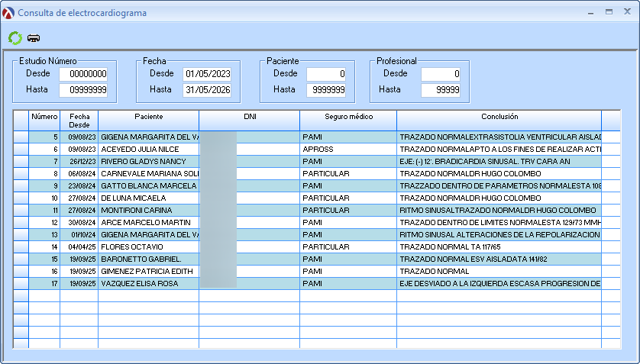
Task: Click the Seguro médico column header
Action: [348, 121]
